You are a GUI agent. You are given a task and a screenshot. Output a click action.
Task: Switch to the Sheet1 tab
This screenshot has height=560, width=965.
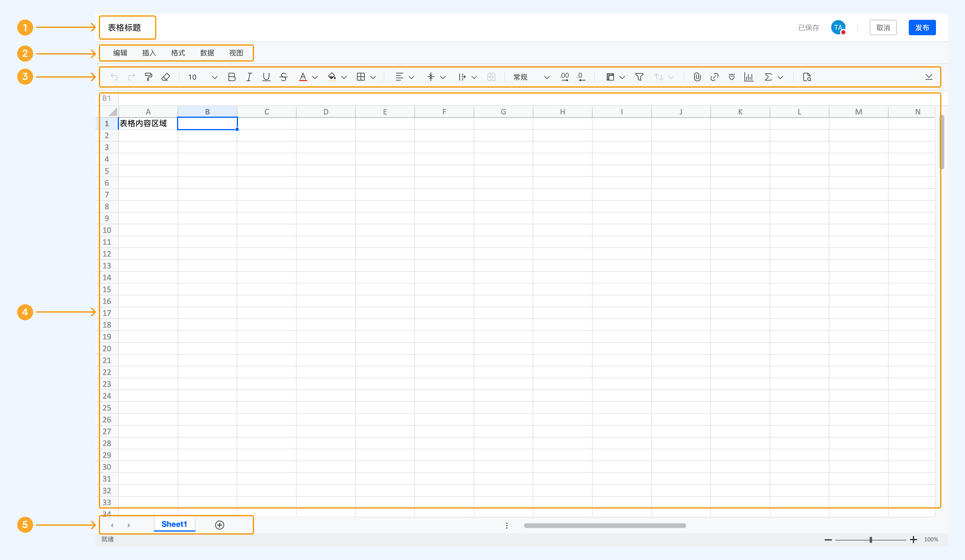pos(174,524)
